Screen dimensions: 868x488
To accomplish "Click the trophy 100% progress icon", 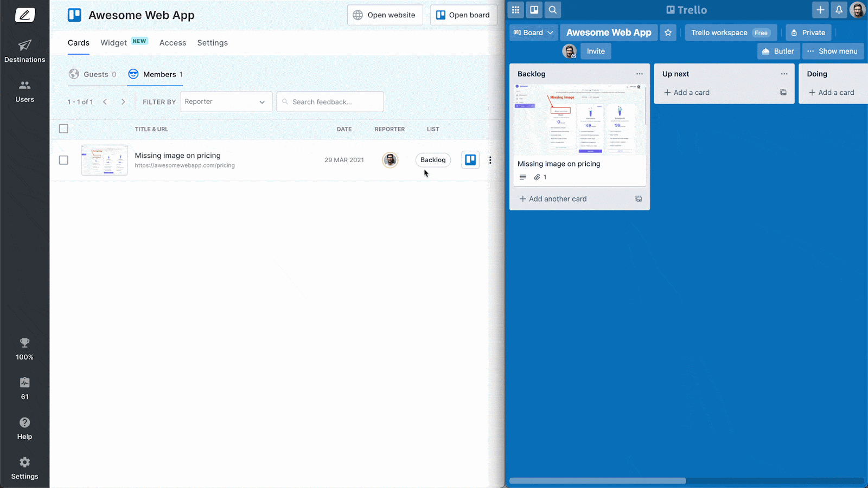I will point(25,349).
